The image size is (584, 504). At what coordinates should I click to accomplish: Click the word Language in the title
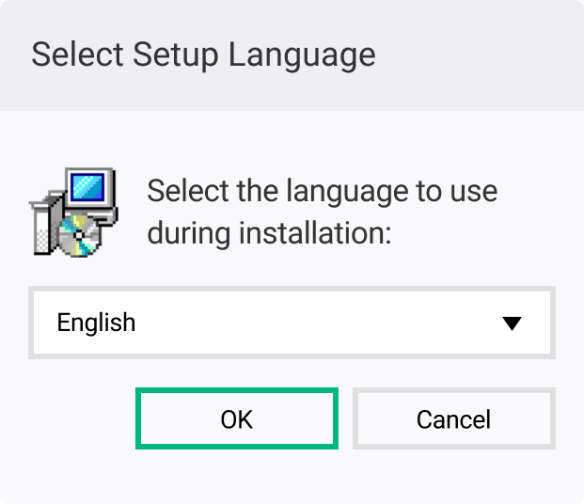coord(302,56)
